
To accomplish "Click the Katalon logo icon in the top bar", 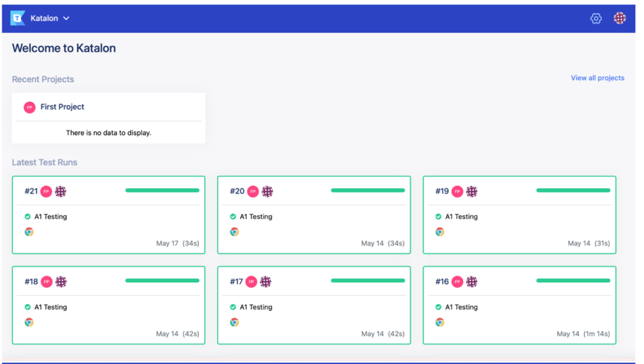I will click(18, 18).
